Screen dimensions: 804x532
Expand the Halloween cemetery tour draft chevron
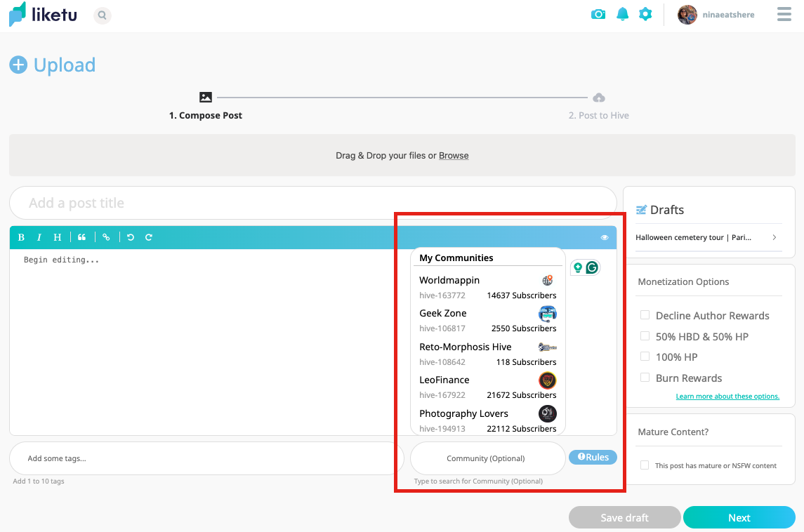(x=775, y=237)
